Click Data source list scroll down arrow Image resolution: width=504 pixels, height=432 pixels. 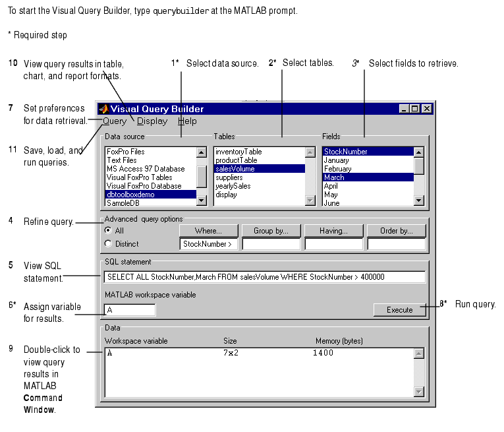coord(202,201)
